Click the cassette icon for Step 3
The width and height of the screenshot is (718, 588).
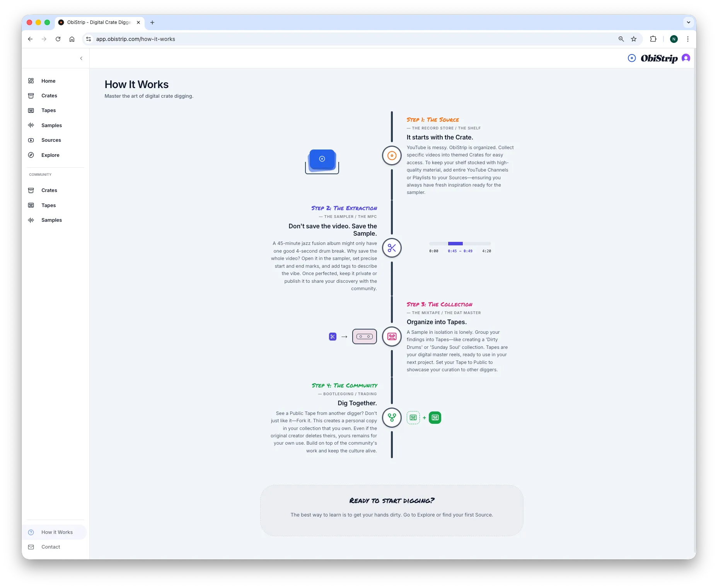pyautogui.click(x=391, y=336)
